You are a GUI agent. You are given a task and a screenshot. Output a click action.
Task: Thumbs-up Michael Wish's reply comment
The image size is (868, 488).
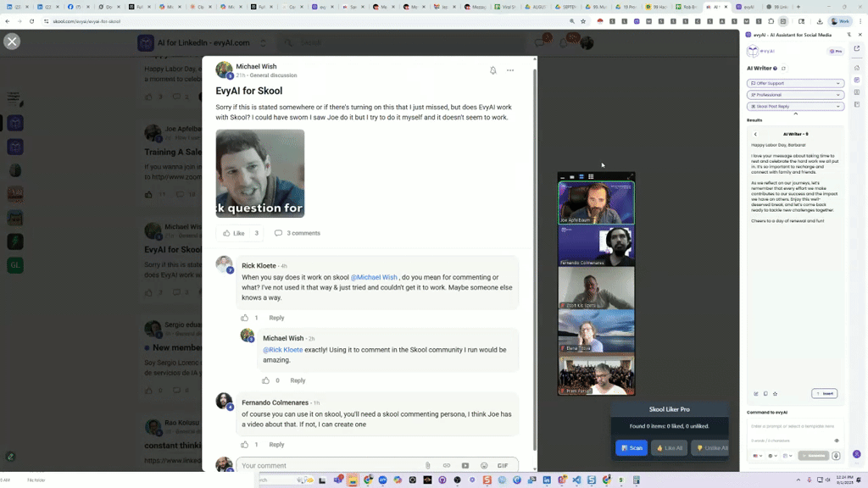(265, 380)
